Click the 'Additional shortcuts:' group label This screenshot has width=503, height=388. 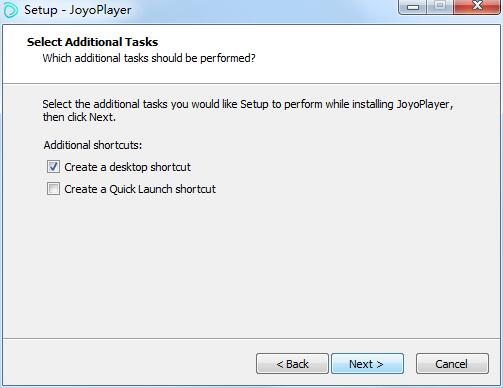tap(93, 145)
